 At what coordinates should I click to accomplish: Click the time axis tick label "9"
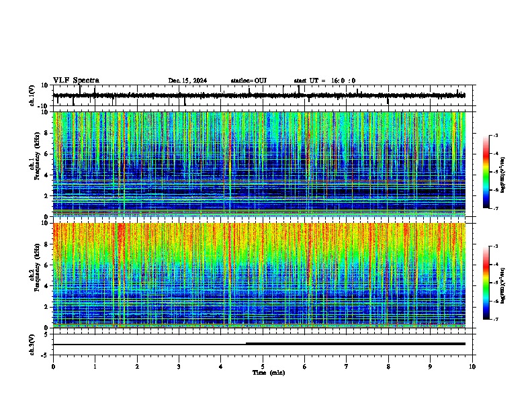click(x=430, y=367)
